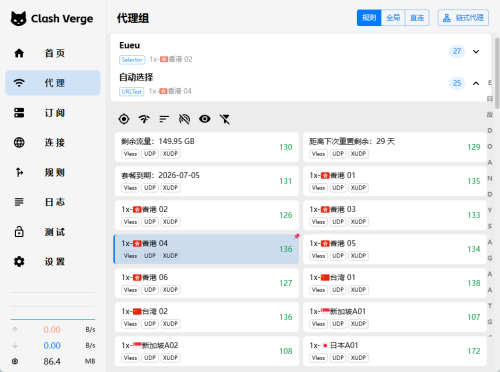Open the 日志 logs page

pyautogui.click(x=53, y=202)
